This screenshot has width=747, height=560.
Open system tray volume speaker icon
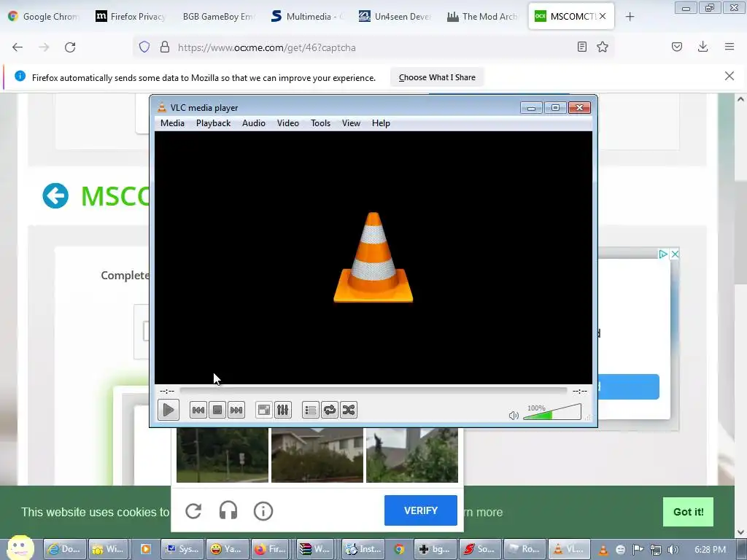pyautogui.click(x=673, y=550)
